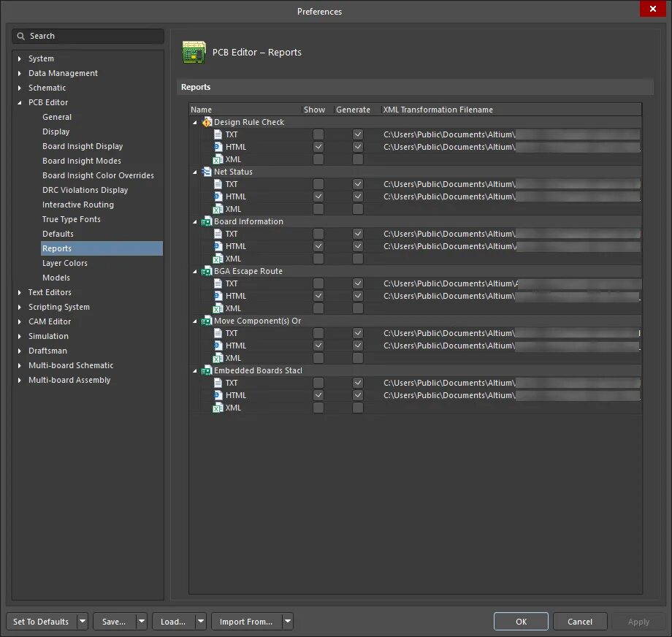Image resolution: width=672 pixels, height=637 pixels.
Task: Enable Show for Design Rule Check TXT
Action: 318,134
